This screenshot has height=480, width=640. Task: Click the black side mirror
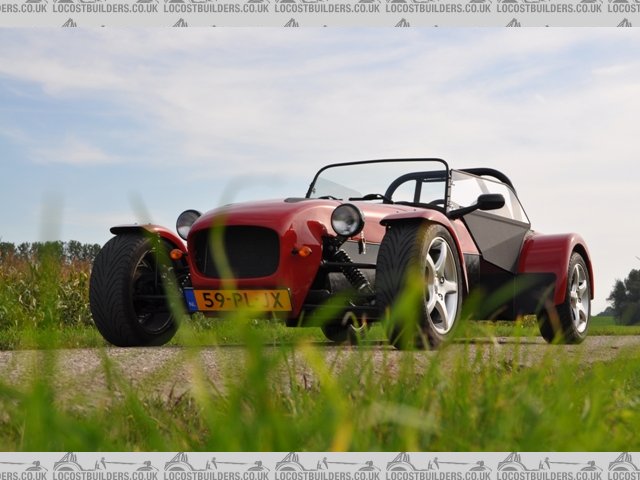tap(489, 202)
